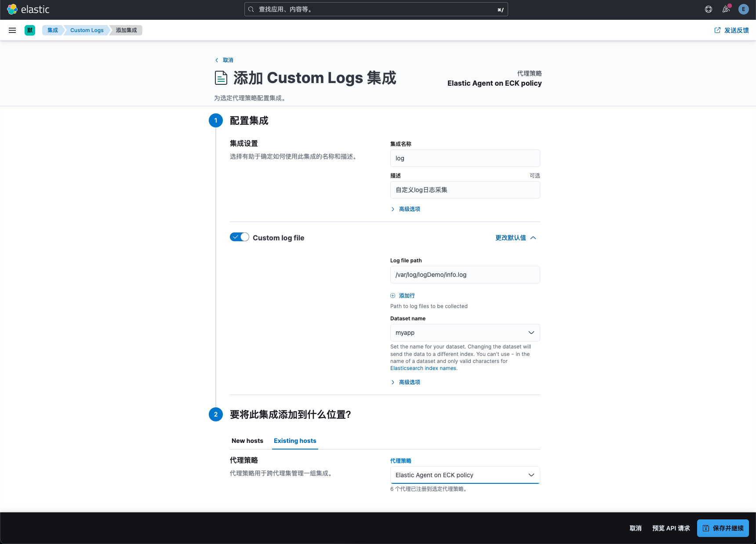Screen dimensions: 756x544
Task: Click the 取消 back link above the title
Action: (224, 60)
